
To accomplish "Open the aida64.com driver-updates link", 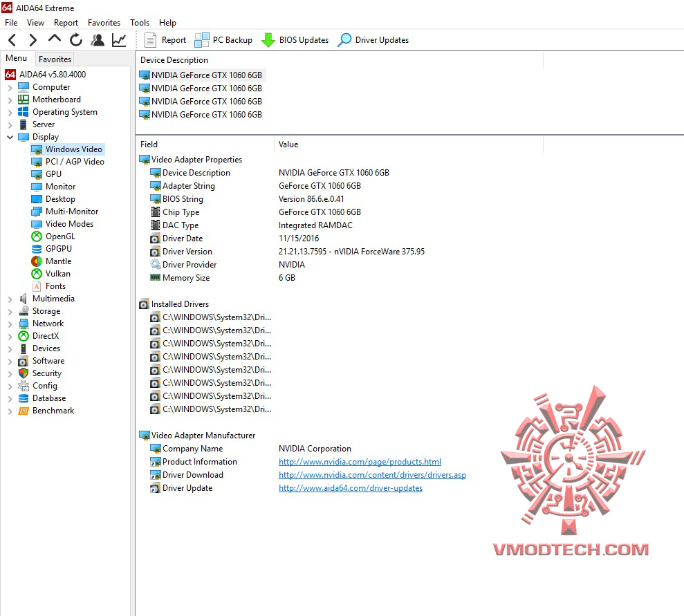I will [x=350, y=488].
